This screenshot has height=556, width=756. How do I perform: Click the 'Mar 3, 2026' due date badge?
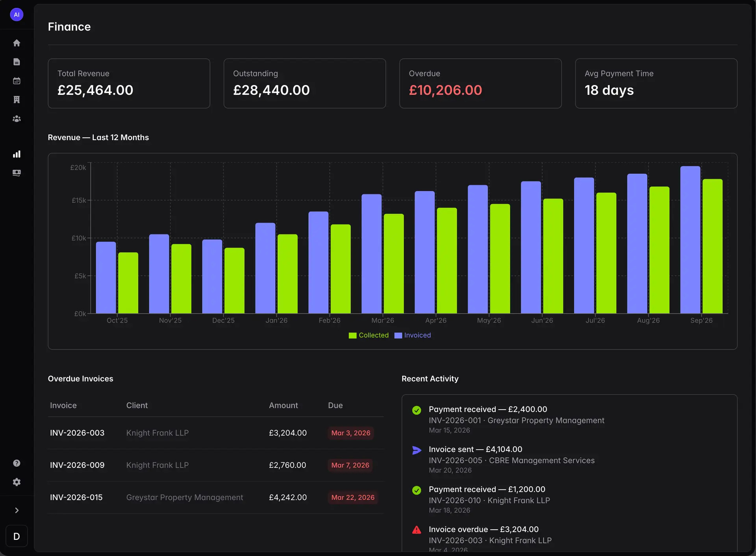(351, 433)
